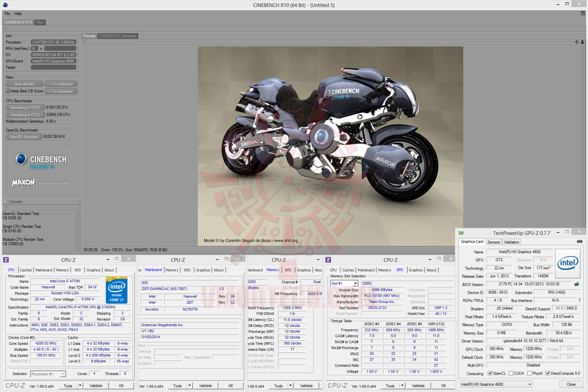Check the PhysX checkbox in GPU-Z
The height and width of the screenshot is (392, 588).
pos(530,373)
